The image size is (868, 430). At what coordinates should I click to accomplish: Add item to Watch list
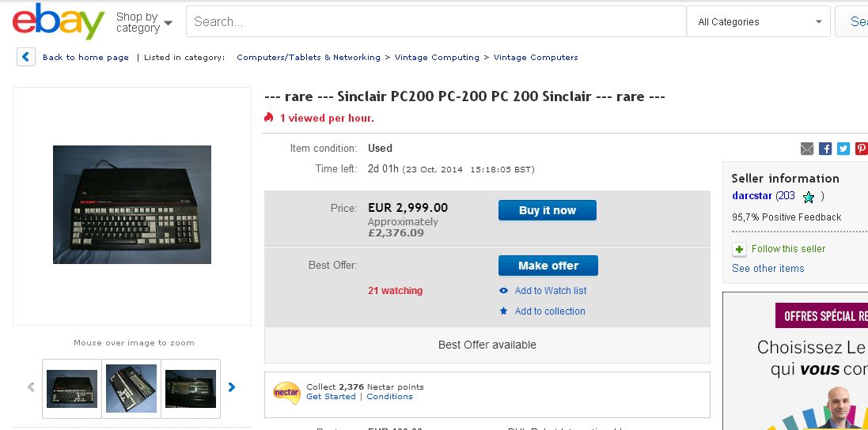click(550, 291)
